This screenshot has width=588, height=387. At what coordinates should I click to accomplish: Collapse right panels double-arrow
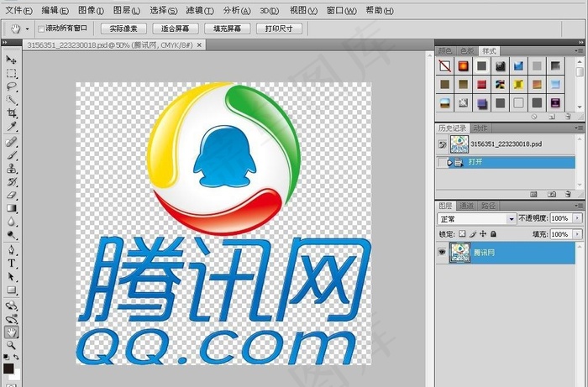coord(580,43)
